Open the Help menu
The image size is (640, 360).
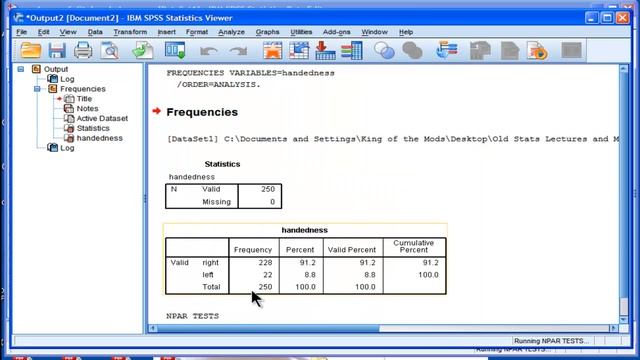coord(406,32)
